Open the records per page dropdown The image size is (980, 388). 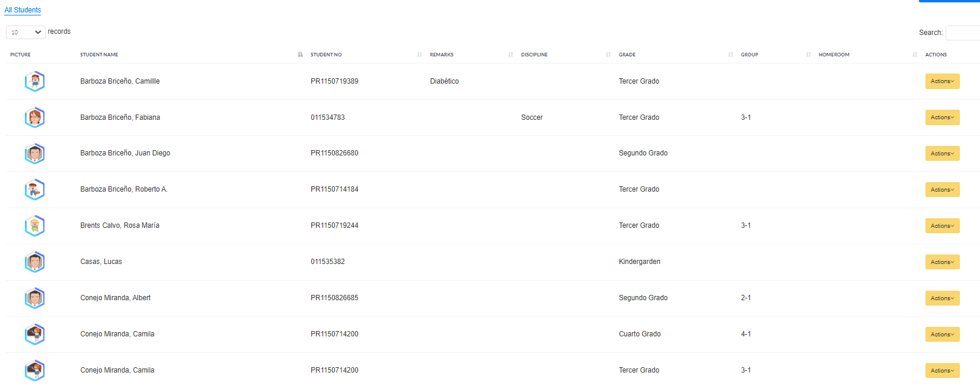25,32
